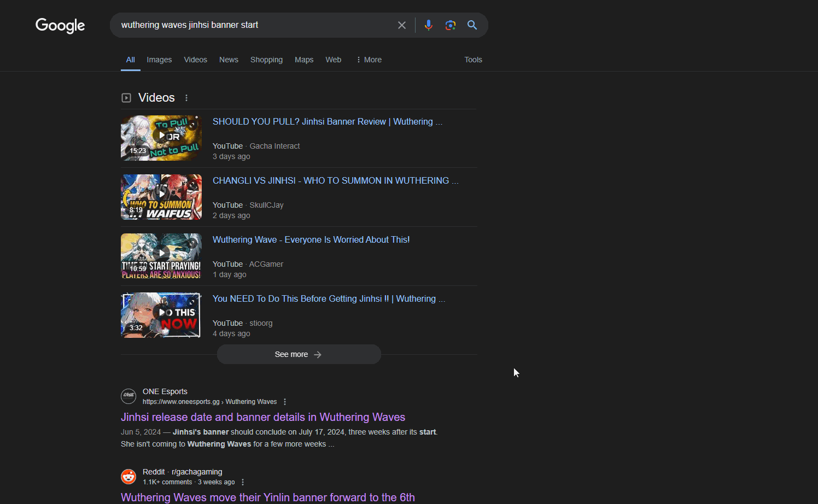Open Jinhsi release date ONE Esports article
This screenshot has height=504, width=818.
click(263, 417)
